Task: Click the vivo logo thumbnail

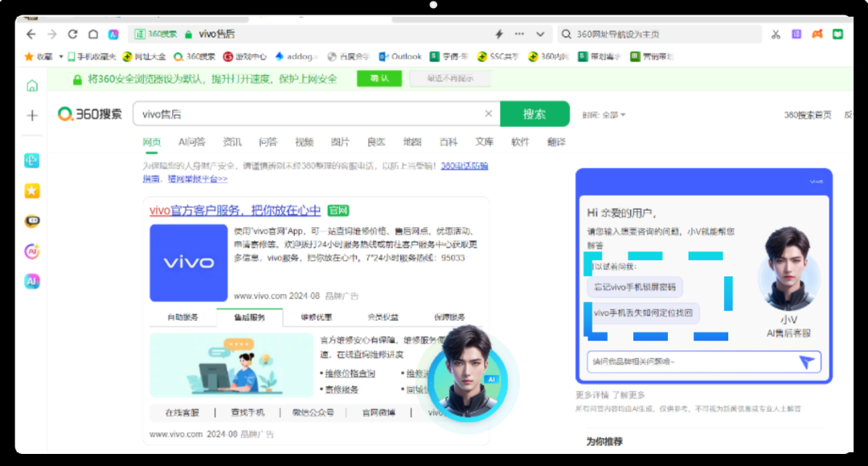Action: click(x=189, y=263)
